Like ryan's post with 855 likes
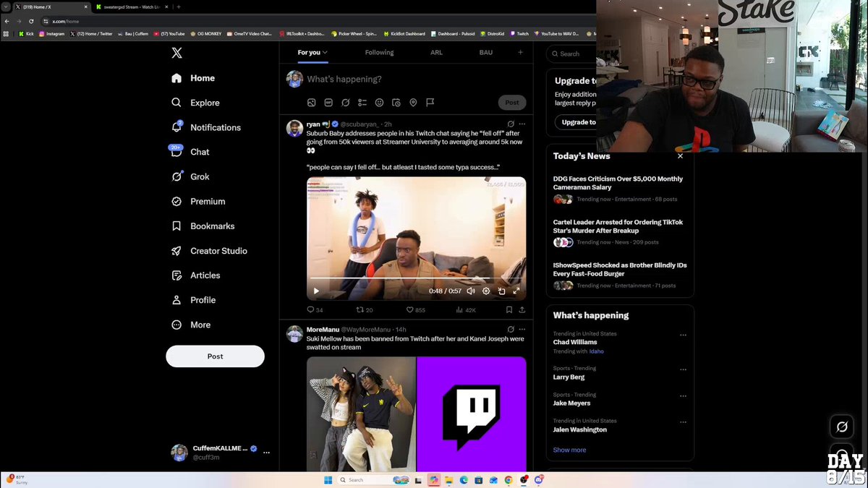 click(415, 309)
